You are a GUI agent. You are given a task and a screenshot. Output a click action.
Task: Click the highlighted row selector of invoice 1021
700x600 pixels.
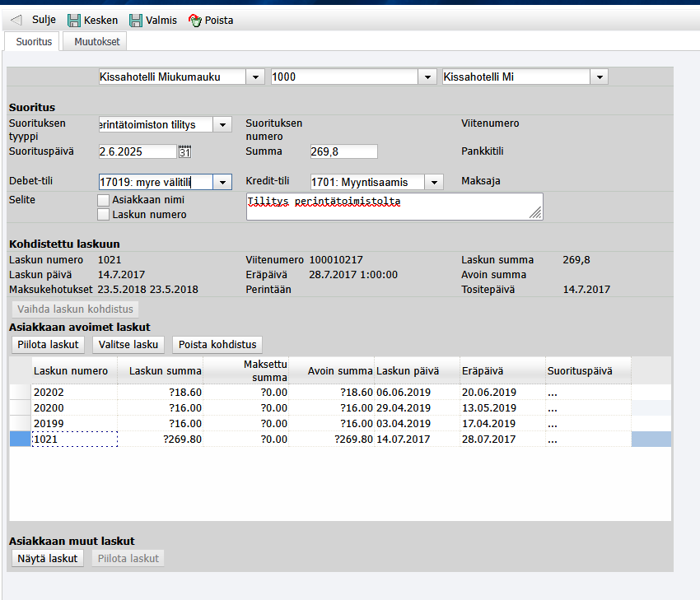pyautogui.click(x=20, y=439)
